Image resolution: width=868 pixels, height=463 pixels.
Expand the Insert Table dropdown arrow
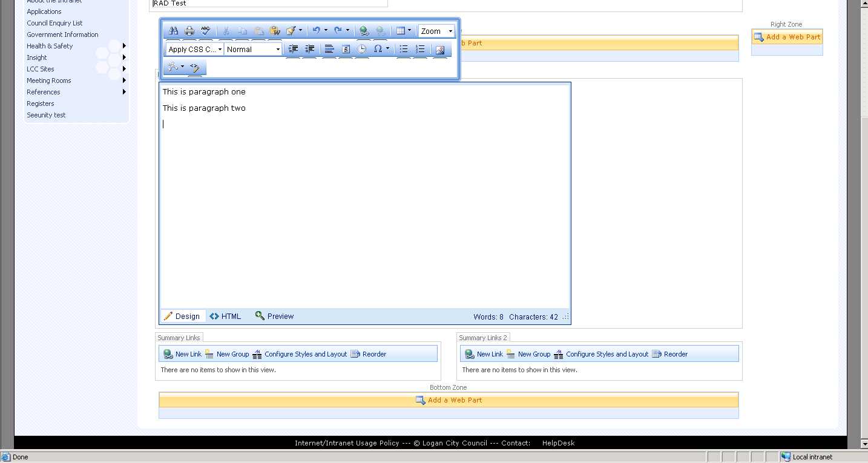point(410,31)
